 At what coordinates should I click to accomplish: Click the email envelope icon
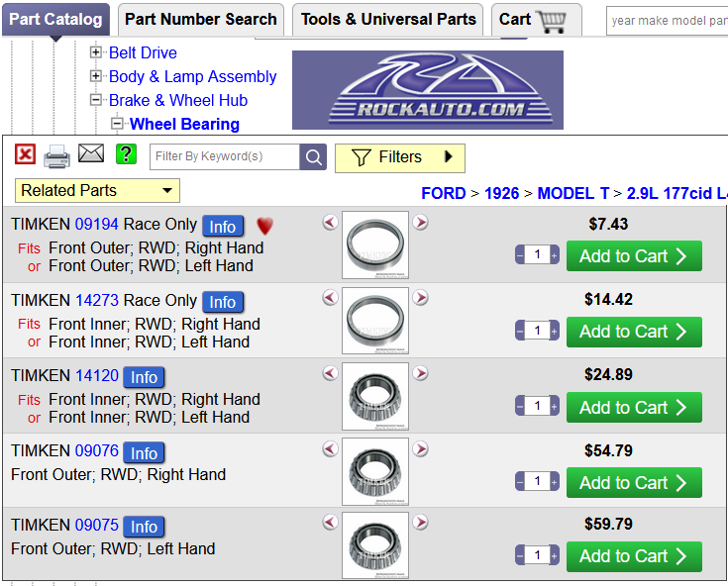point(91,153)
